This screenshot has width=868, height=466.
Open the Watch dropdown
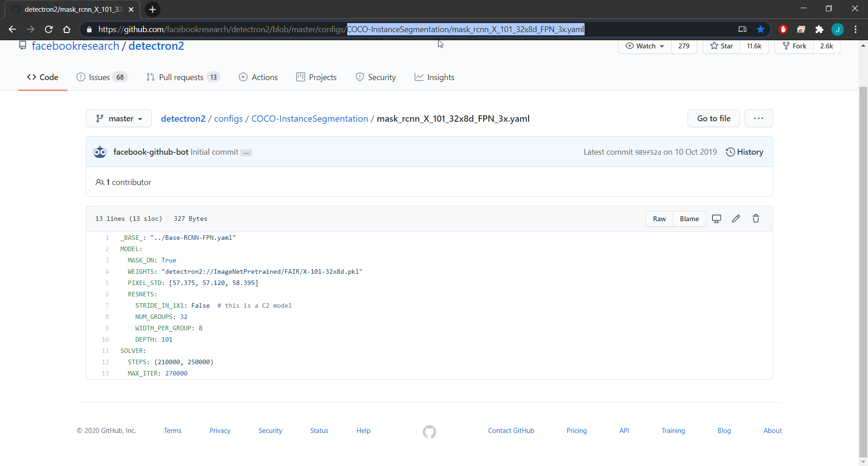645,46
